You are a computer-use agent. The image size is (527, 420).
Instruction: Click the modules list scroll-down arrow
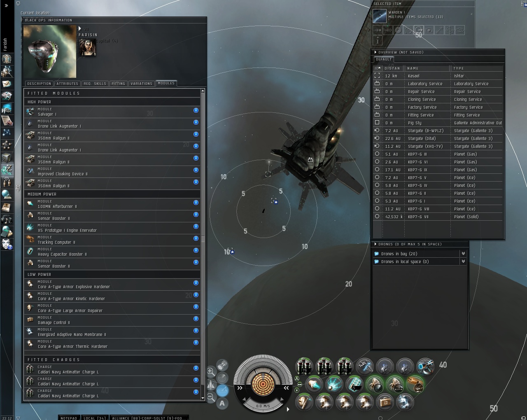(203, 398)
